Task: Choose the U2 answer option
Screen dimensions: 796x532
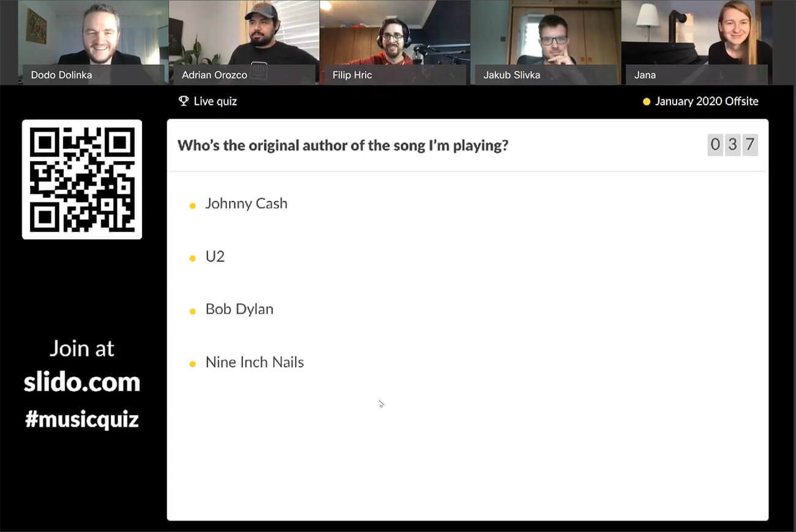Action: pyautogui.click(x=215, y=256)
